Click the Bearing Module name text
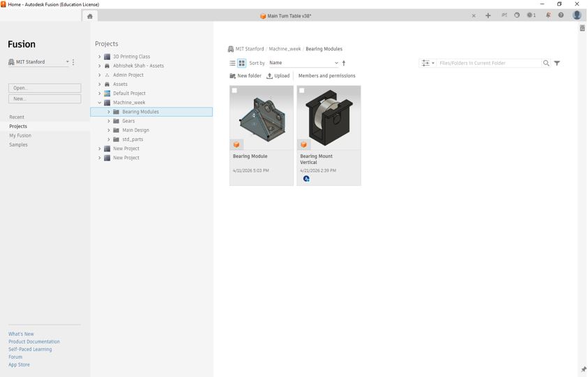588x377 pixels. point(250,156)
